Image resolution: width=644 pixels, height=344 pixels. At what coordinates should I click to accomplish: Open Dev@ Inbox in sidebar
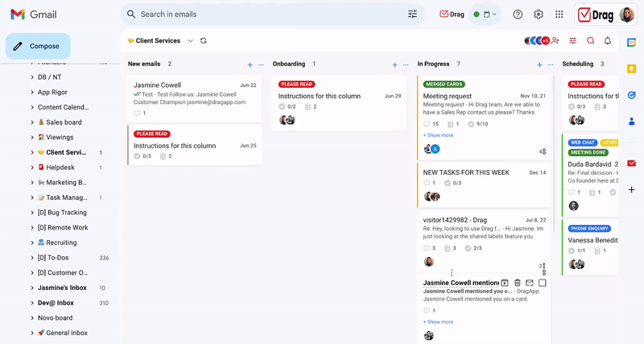coord(56,303)
